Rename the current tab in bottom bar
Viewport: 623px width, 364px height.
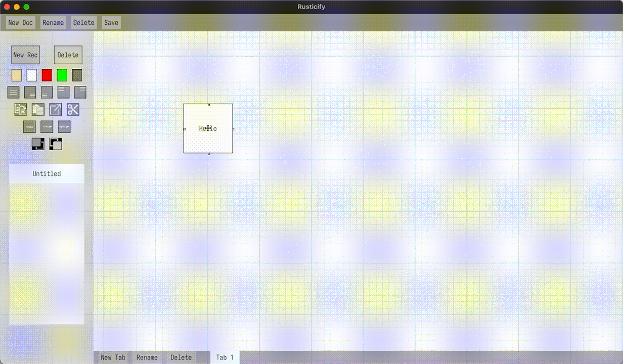pos(147,357)
